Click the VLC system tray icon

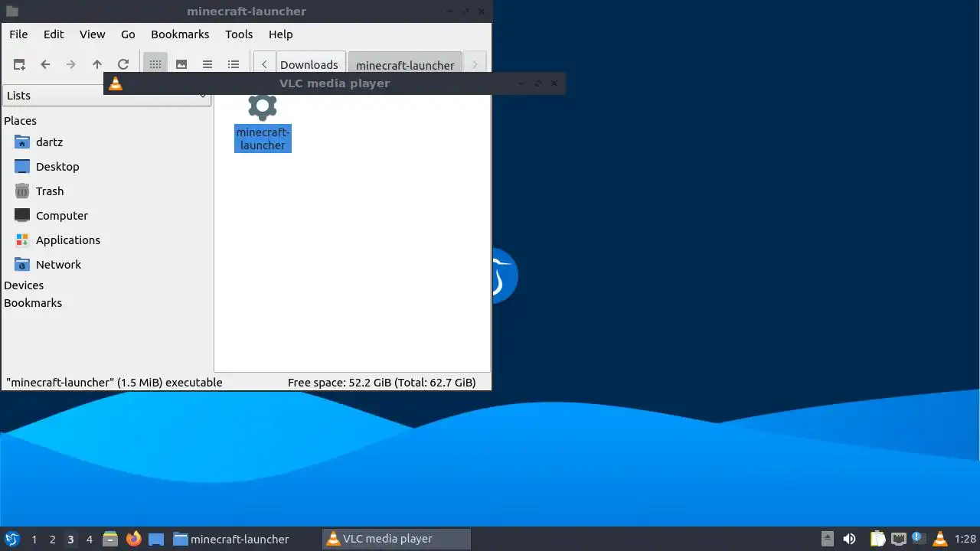point(940,539)
